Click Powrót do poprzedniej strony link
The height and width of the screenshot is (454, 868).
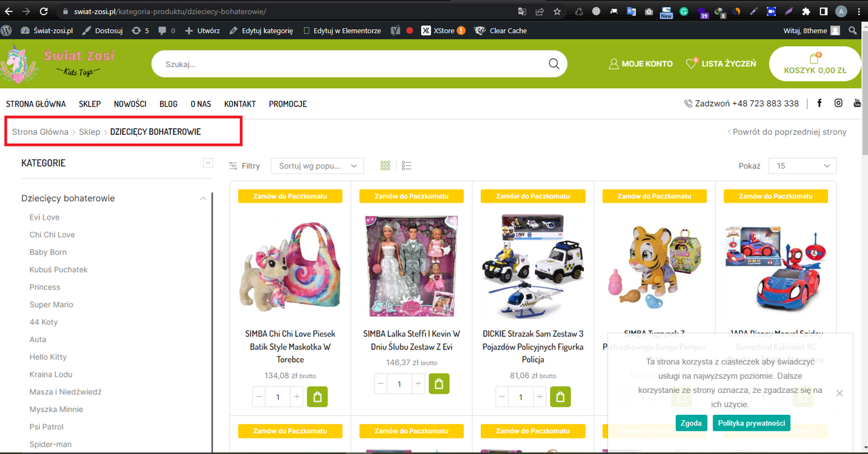point(787,131)
